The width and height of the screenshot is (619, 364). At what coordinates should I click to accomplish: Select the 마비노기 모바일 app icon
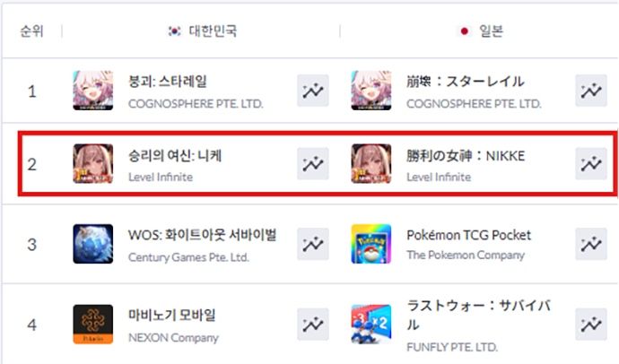[93, 325]
